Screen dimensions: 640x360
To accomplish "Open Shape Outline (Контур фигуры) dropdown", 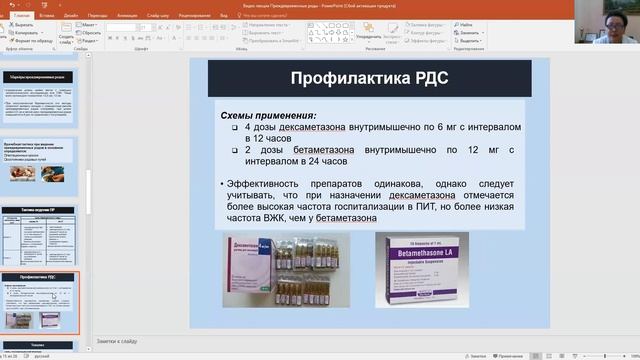I will (x=423, y=33).
